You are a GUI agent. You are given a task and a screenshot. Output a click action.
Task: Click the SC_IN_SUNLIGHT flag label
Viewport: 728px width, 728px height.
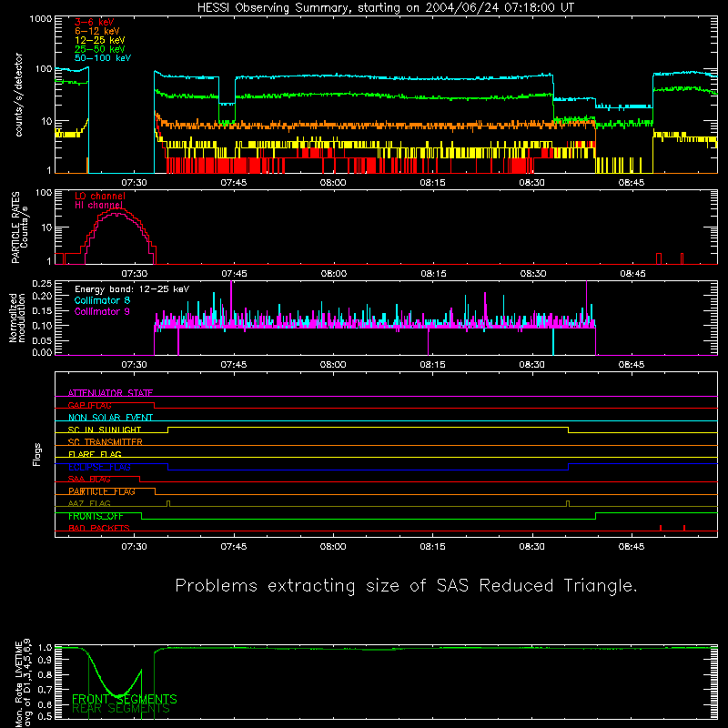(x=105, y=430)
